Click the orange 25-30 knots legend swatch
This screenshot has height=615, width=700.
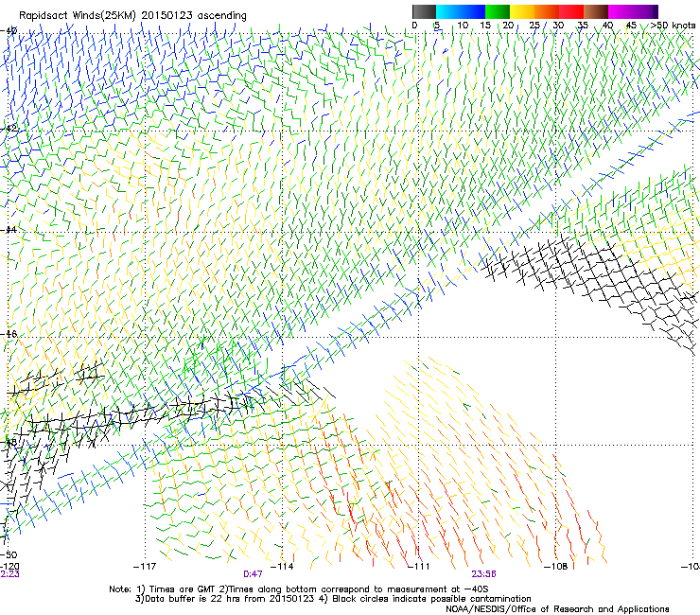pyautogui.click(x=547, y=11)
